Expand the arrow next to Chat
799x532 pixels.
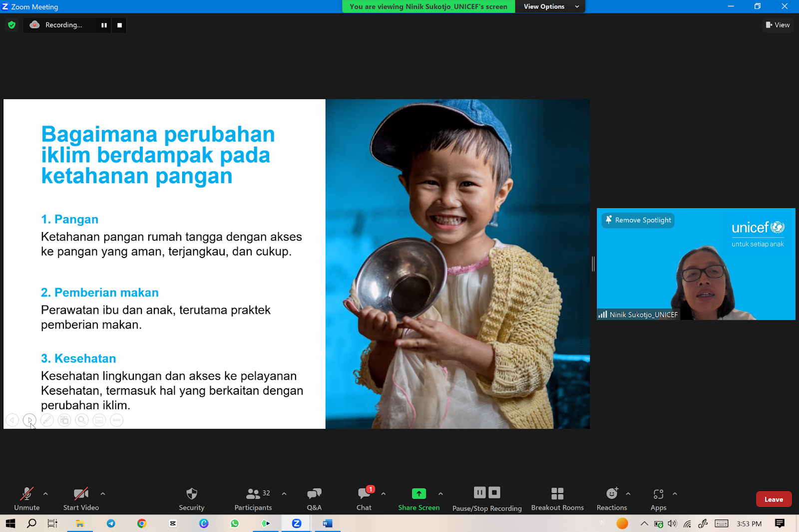[x=383, y=494]
